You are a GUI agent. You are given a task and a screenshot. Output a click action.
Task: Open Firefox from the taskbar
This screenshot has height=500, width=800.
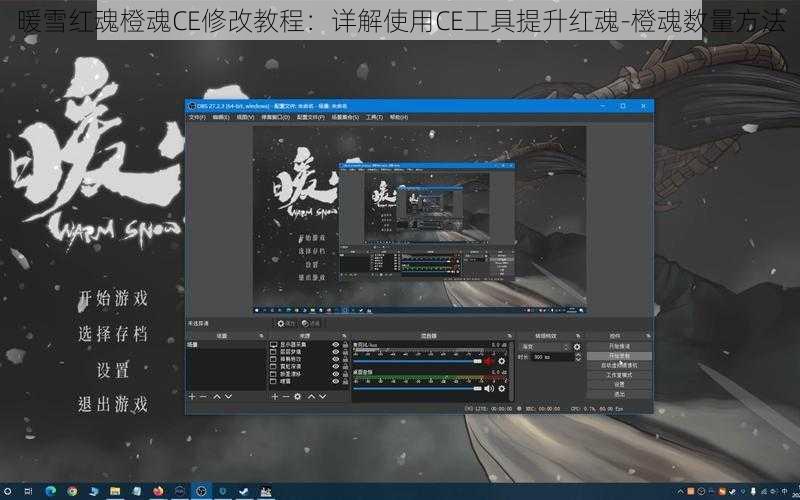click(x=158, y=491)
